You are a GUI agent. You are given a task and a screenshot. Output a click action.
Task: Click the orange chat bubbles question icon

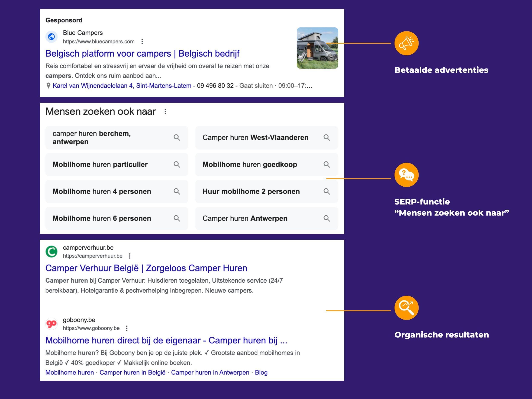406,175
